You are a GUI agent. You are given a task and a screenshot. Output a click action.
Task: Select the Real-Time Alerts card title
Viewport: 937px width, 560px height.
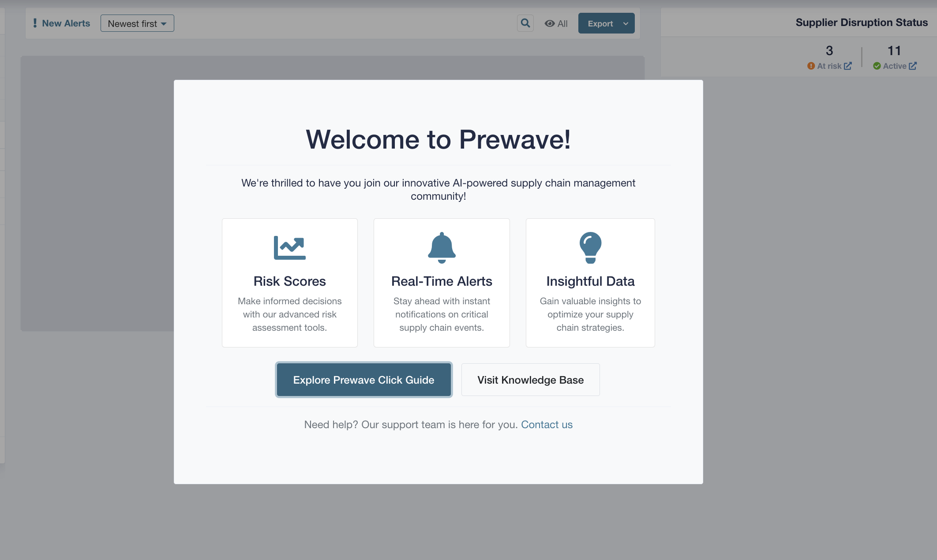(x=442, y=281)
